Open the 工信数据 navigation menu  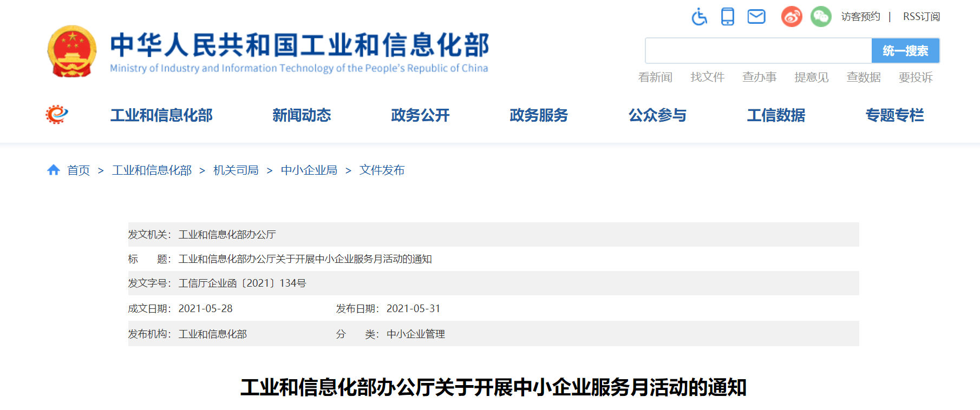[776, 115]
